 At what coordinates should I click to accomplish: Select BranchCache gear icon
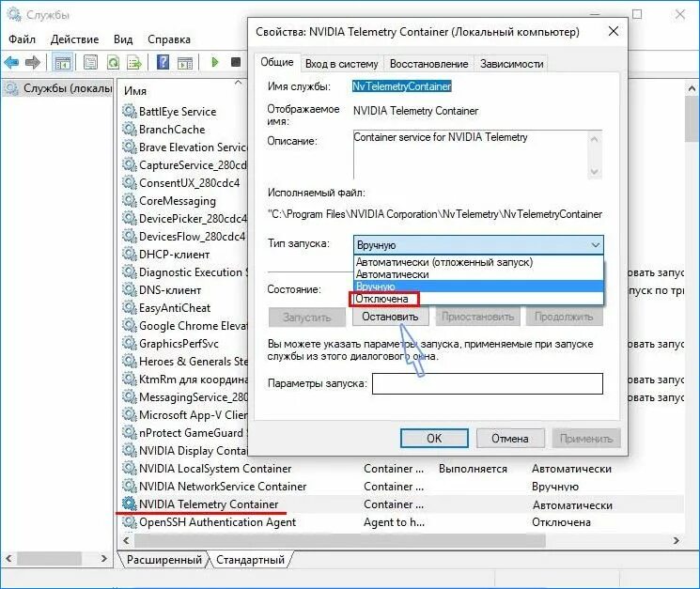pos(129,129)
